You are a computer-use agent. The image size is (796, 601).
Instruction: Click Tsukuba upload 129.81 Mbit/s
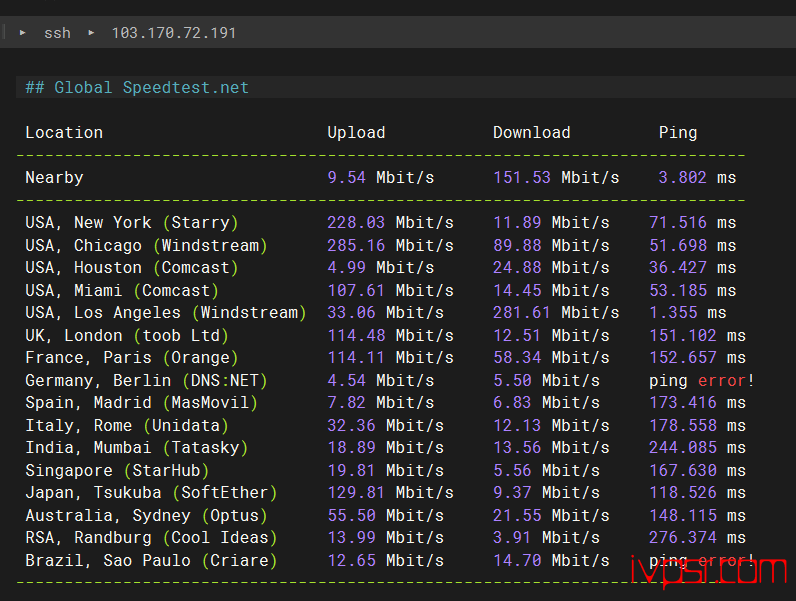click(390, 493)
